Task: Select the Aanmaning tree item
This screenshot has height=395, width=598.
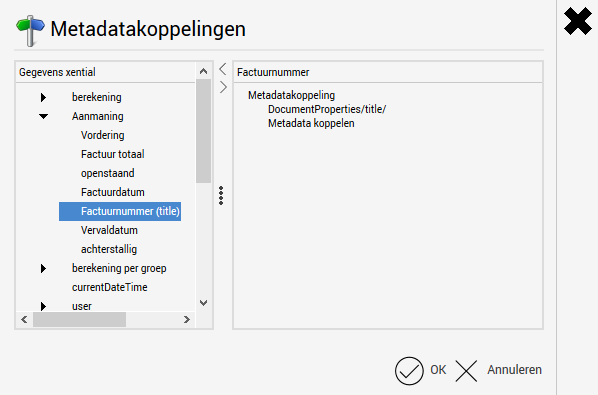Action: click(98, 116)
